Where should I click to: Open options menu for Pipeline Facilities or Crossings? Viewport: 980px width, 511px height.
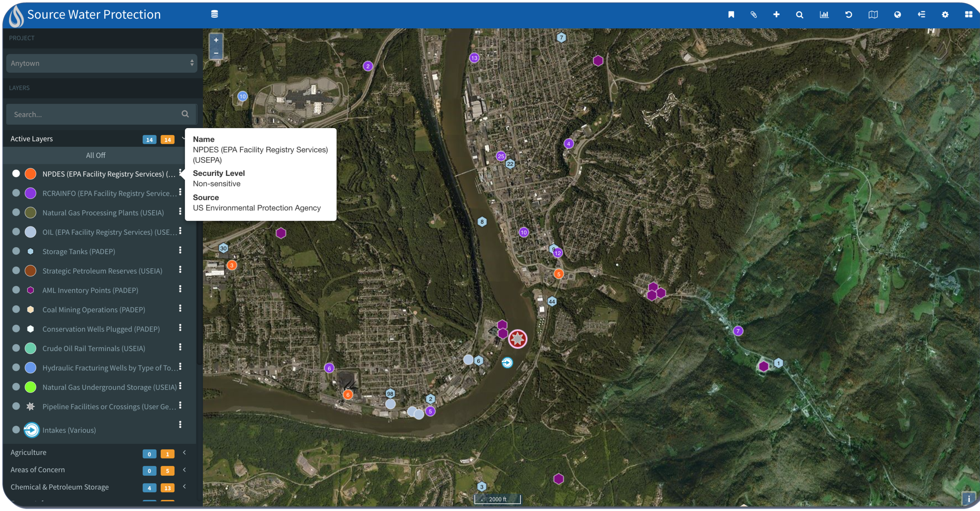[180, 406]
